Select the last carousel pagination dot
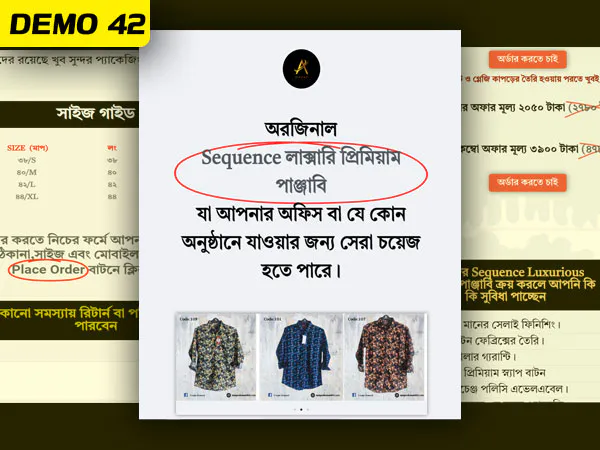The height and width of the screenshot is (450, 600). [x=308, y=409]
